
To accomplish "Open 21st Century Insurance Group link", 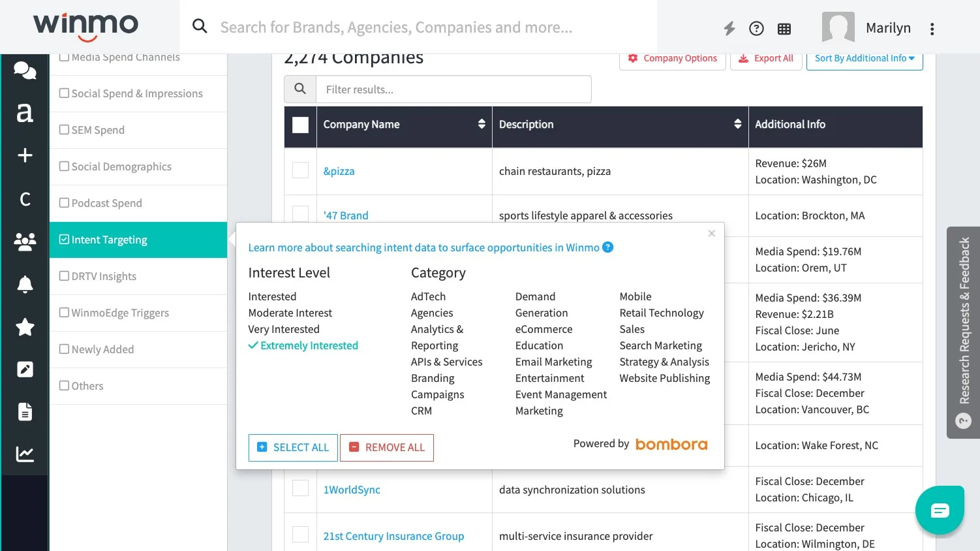I will coord(393,536).
